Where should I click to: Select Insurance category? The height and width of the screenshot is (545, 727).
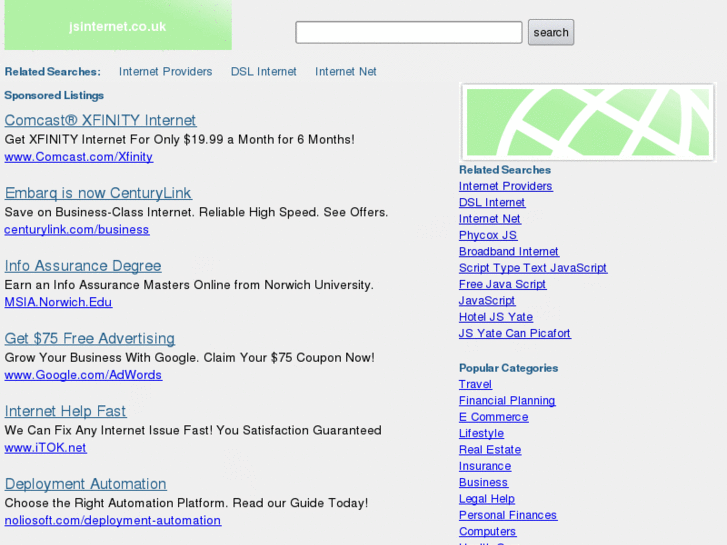[x=485, y=466]
